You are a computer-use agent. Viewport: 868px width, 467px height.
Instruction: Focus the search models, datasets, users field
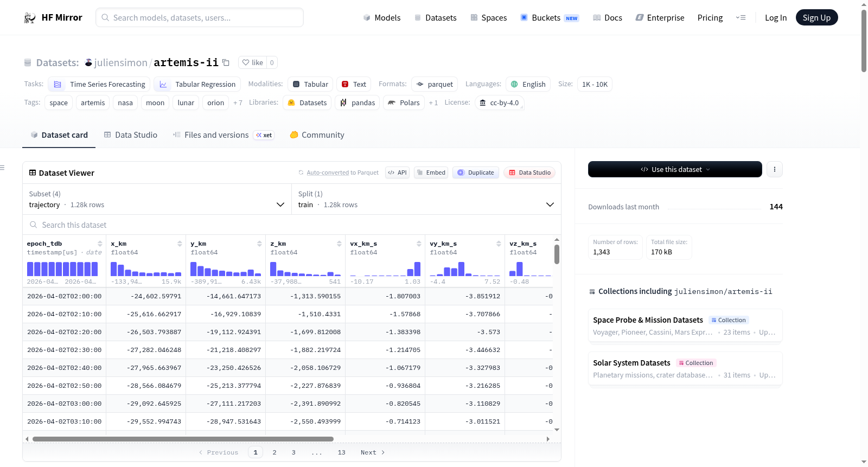[200, 17]
